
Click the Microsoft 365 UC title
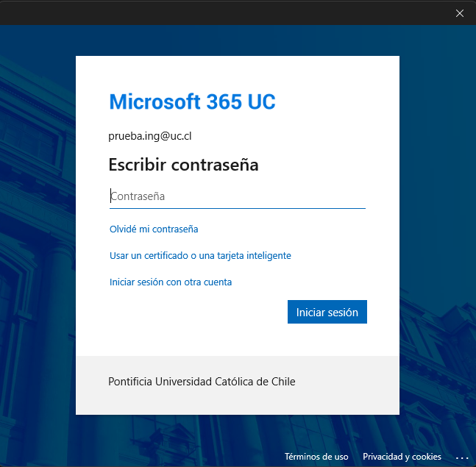click(192, 101)
